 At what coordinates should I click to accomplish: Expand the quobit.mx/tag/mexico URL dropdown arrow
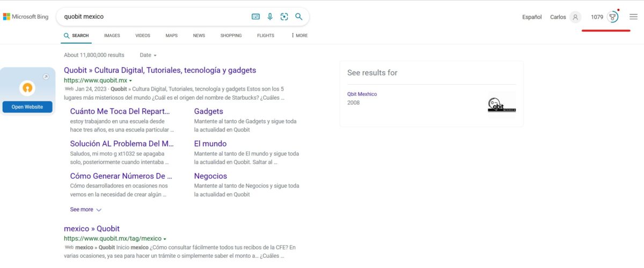pos(165,239)
